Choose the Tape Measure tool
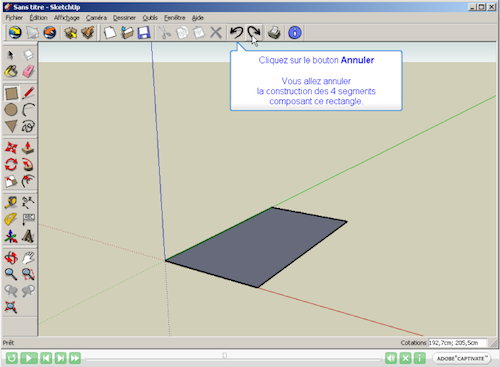 pyautogui.click(x=11, y=202)
